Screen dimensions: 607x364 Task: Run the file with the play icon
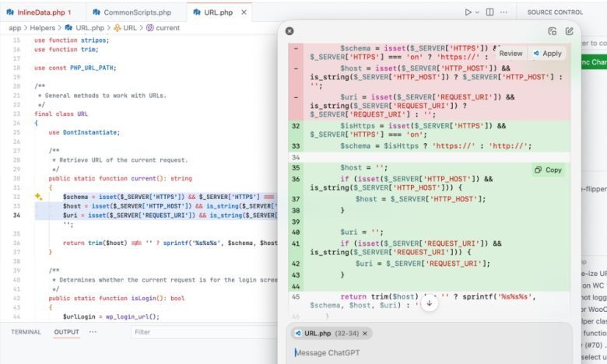(468, 12)
